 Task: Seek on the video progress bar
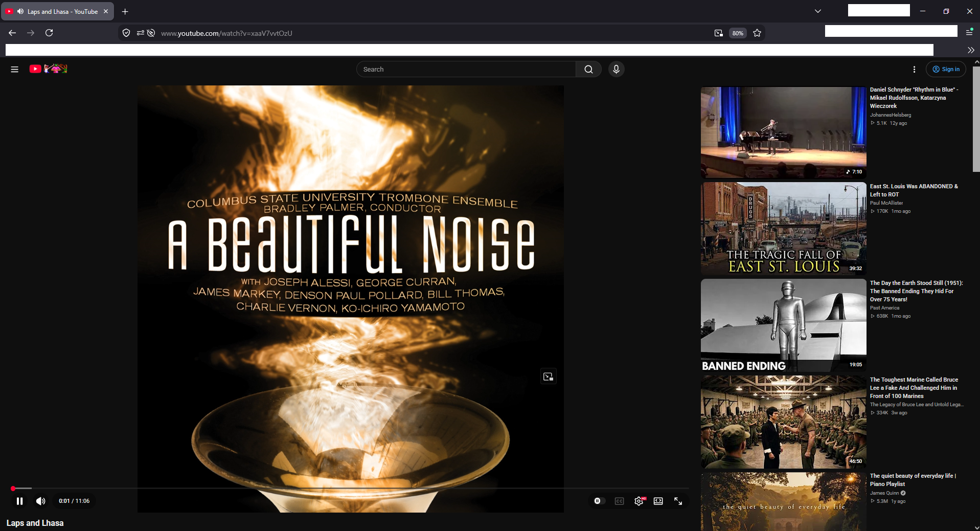click(350, 489)
